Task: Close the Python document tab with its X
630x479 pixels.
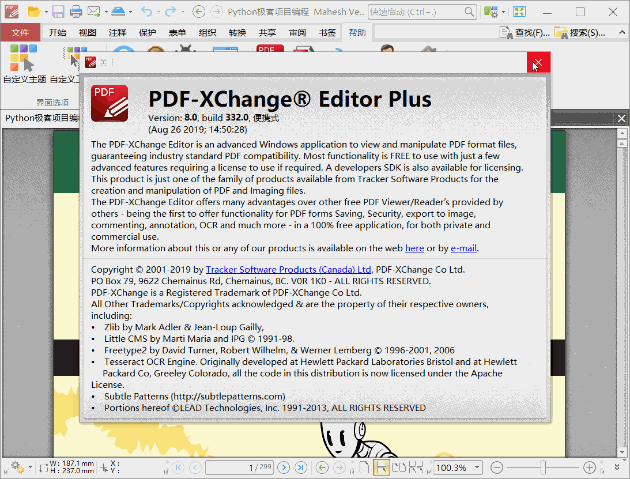Action: (621, 119)
